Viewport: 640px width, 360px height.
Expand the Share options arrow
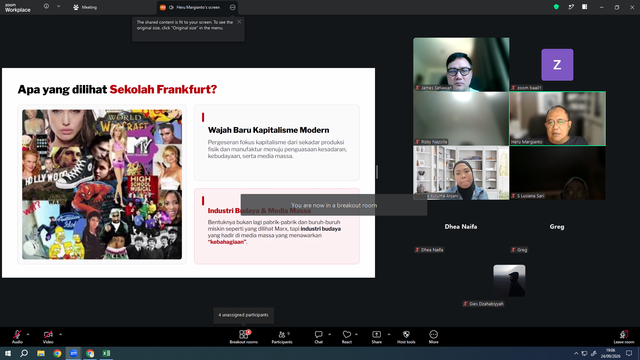tap(389, 334)
